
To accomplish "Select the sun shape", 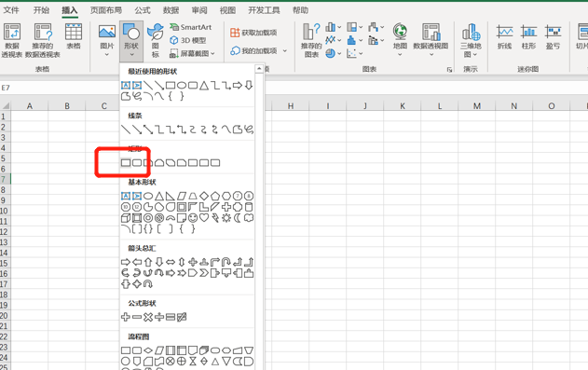I will point(226,218).
